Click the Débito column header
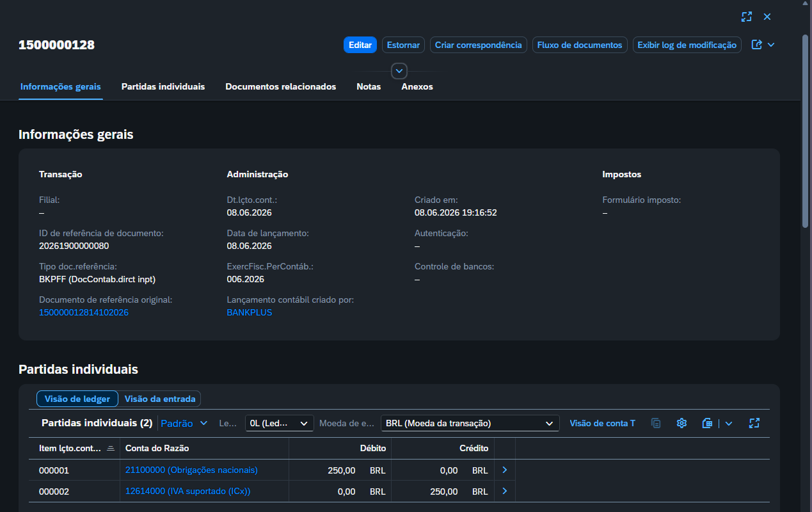Screen dimensions: 812x512 [340, 448]
